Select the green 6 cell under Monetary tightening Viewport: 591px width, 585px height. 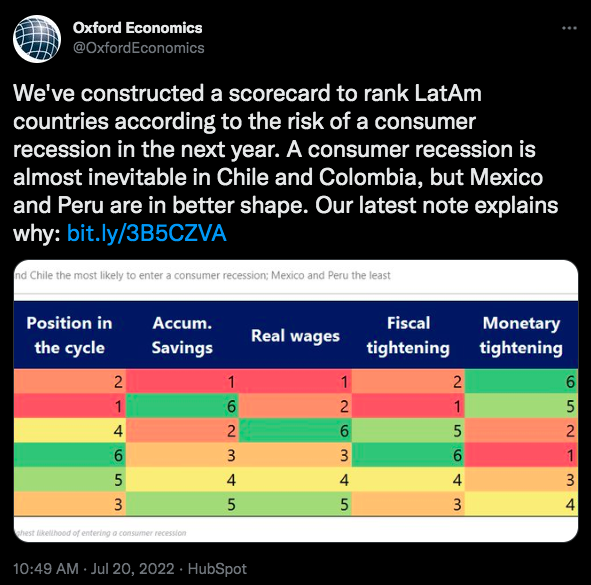coord(521,381)
